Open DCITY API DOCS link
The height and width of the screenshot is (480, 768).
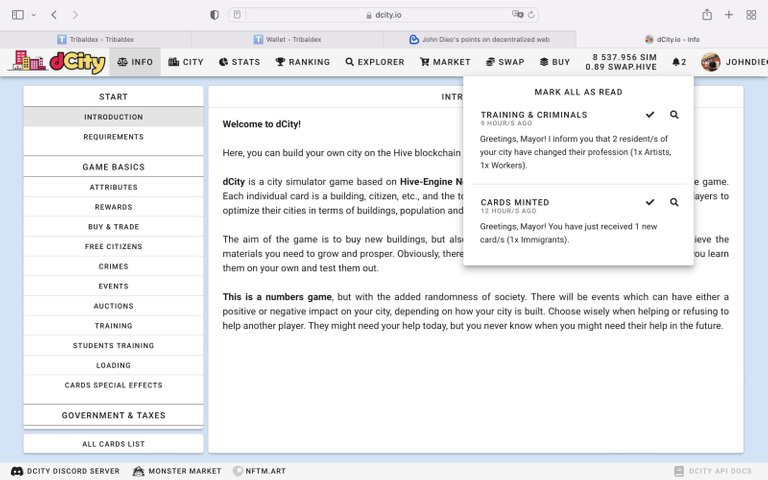(713, 471)
